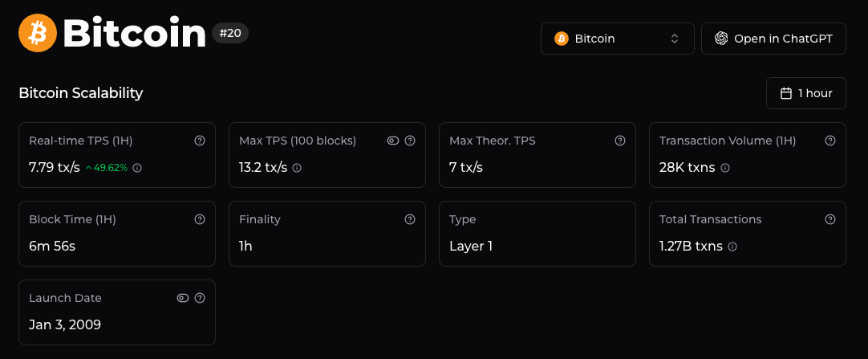Click help icon on Max Theor. TPS card
This screenshot has height=359, width=868.
[620, 141]
